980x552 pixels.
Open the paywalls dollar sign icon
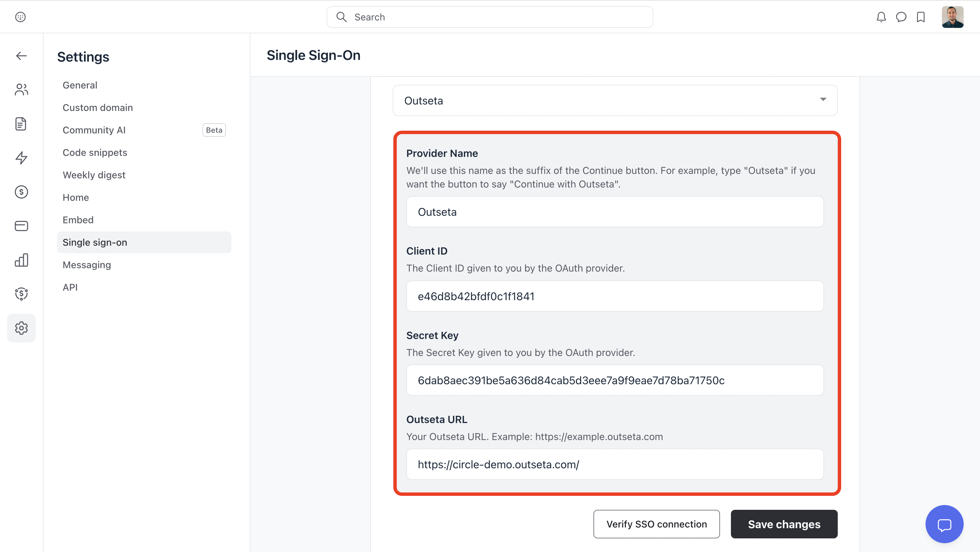[x=21, y=192]
